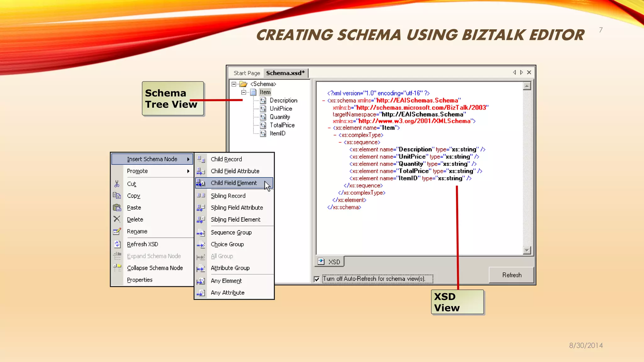Click the Schema folder icon in tree

tap(243, 84)
